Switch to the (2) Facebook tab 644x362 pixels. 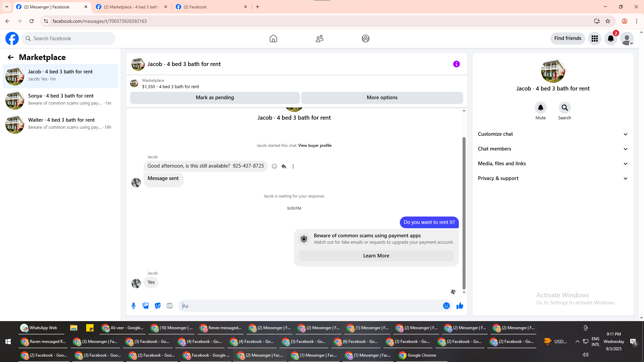(x=212, y=7)
